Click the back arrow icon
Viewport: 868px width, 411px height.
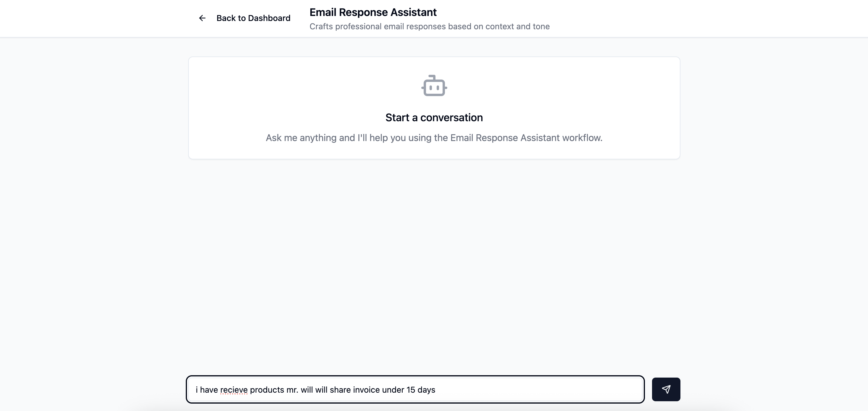point(202,18)
